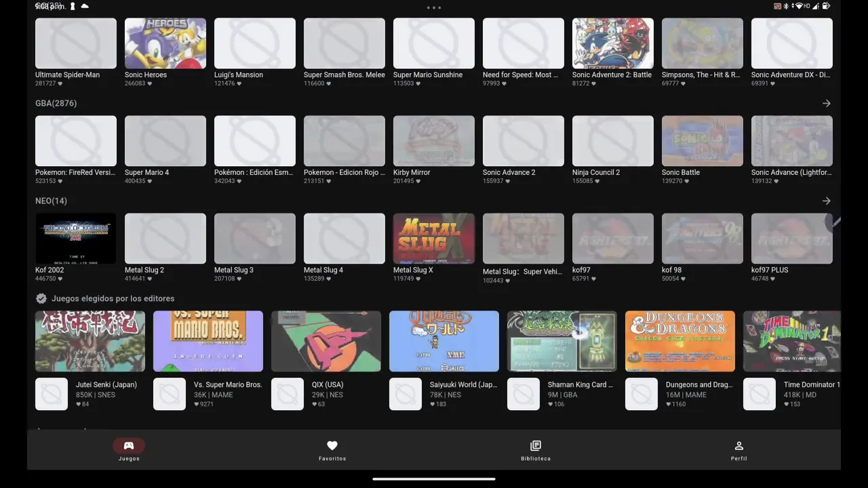Tap the Wi-Fi icon in status bar
This screenshot has width=868, height=488.
(x=799, y=6)
